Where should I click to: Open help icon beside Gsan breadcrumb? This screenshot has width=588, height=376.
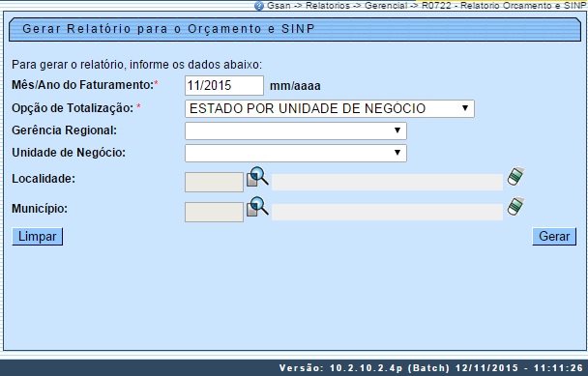tap(259, 6)
